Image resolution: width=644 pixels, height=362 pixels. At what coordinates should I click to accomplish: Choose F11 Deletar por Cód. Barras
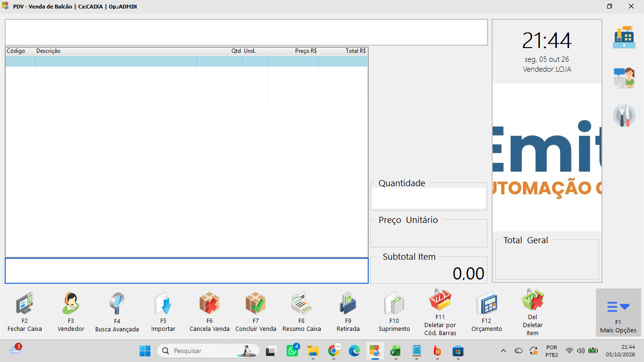click(440, 312)
